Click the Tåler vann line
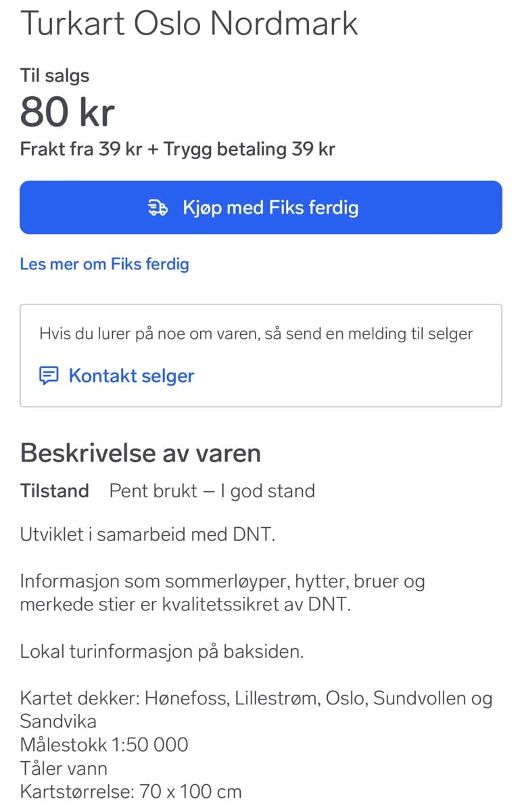Screen dimensions: 522x812 tap(64, 768)
